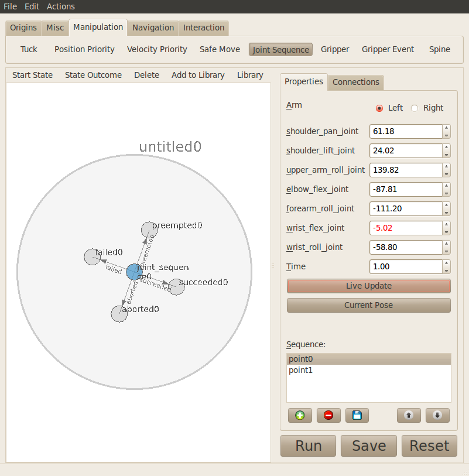Move sequence point up with arrow icon
Image resolution: width=469 pixels, height=476 pixels.
pos(409,415)
